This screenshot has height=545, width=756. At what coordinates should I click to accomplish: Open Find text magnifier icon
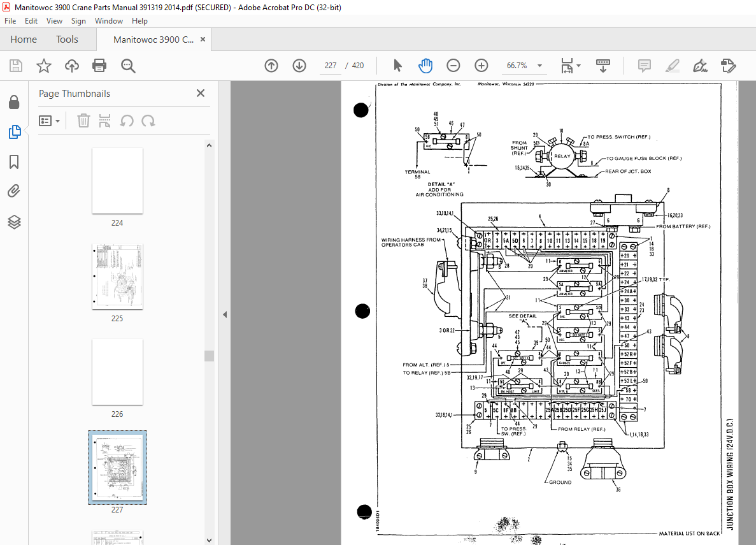[128, 66]
